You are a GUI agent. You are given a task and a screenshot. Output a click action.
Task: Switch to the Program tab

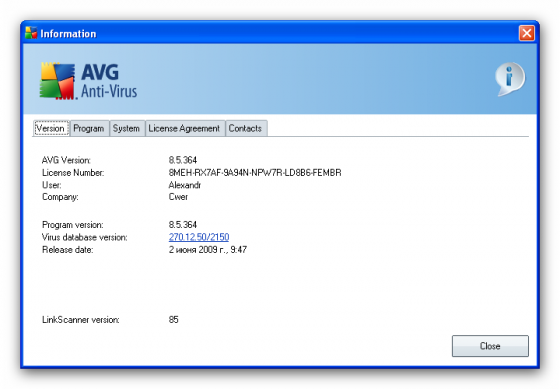(x=89, y=128)
